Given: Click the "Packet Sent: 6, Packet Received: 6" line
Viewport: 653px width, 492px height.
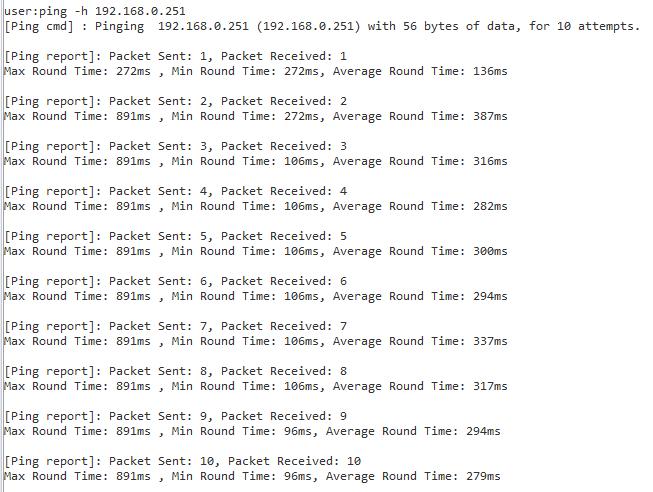Looking at the screenshot, I should click(228, 281).
